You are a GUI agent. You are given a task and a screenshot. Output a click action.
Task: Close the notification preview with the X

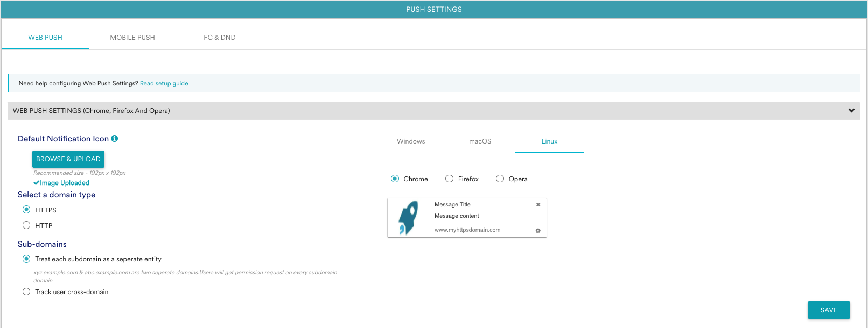point(538,205)
